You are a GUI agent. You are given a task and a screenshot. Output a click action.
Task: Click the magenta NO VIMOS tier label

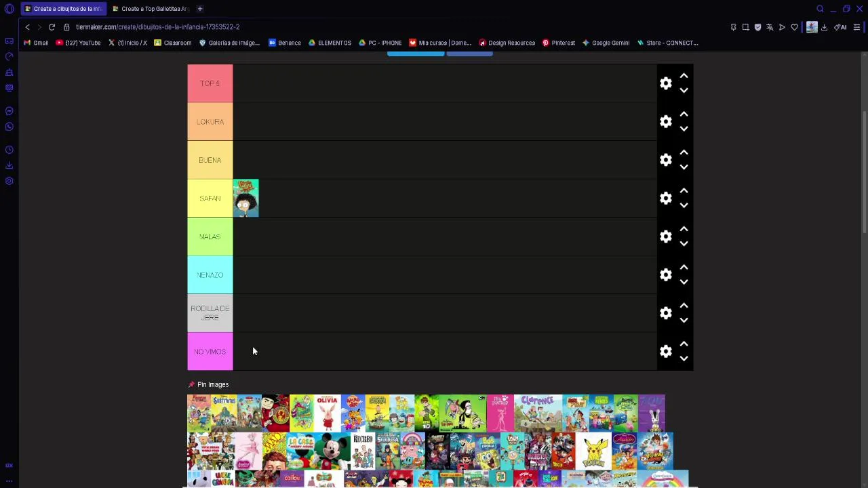tap(210, 351)
